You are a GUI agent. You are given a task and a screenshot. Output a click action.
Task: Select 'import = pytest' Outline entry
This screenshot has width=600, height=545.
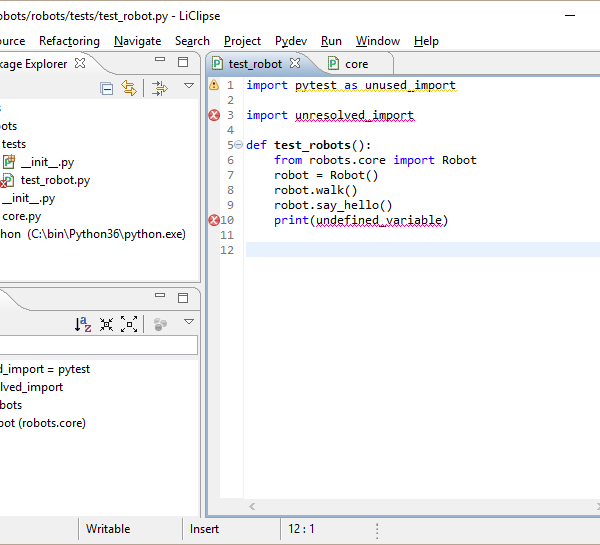[45, 369]
